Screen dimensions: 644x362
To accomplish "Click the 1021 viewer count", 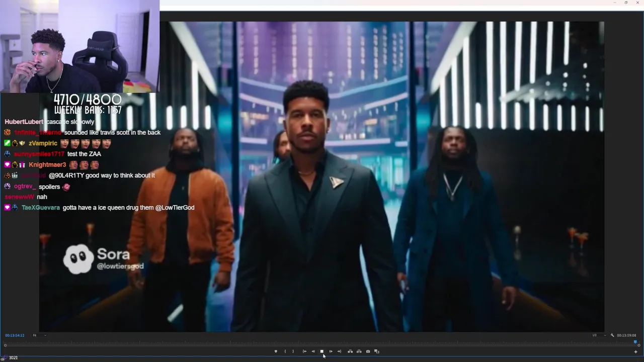I will 13,357.
